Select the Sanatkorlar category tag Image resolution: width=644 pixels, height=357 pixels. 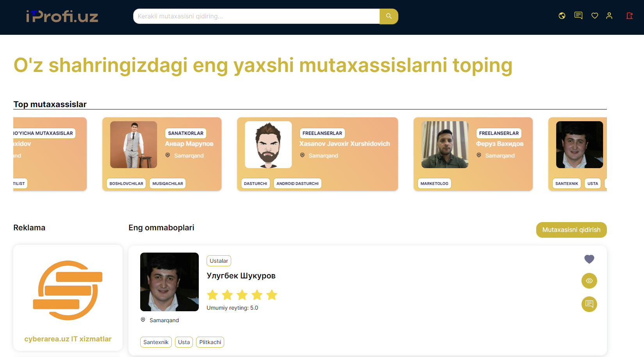(x=186, y=133)
